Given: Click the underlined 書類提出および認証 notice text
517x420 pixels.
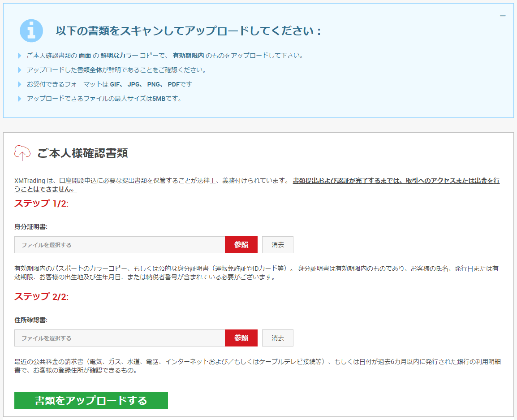Looking at the screenshot, I should click(x=396, y=181).
